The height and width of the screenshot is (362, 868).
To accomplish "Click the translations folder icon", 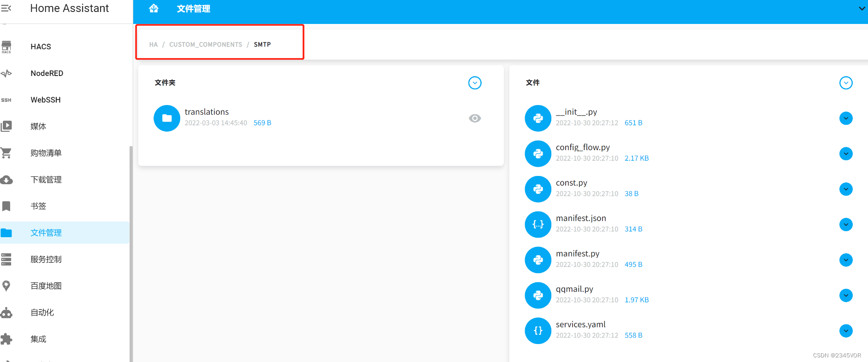I will point(167,118).
